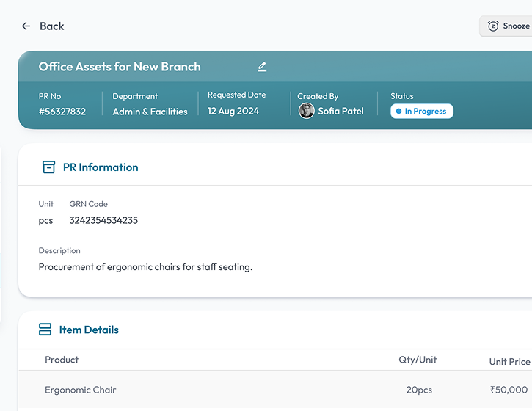
Task: Select the Ergonomic Chair row
Action: coord(275,390)
